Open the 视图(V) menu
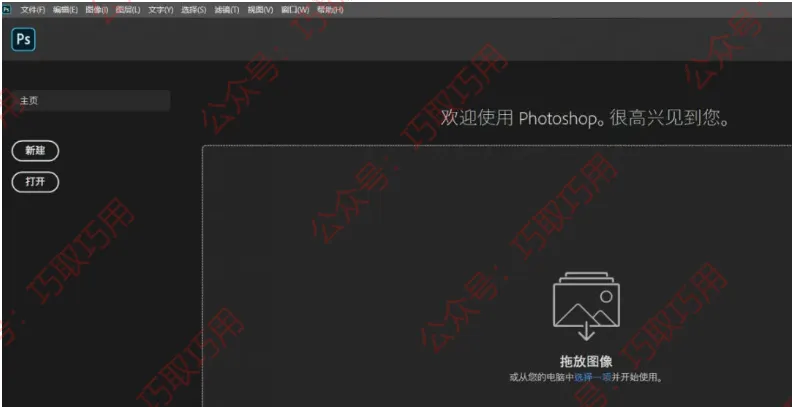The width and height of the screenshot is (792, 407). point(260,10)
